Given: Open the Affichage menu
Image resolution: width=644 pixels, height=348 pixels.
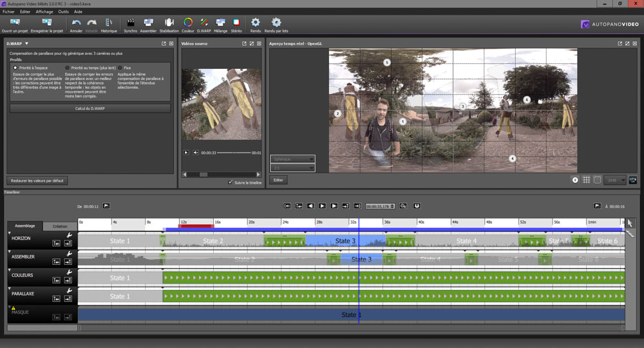Looking at the screenshot, I should click(x=44, y=12).
